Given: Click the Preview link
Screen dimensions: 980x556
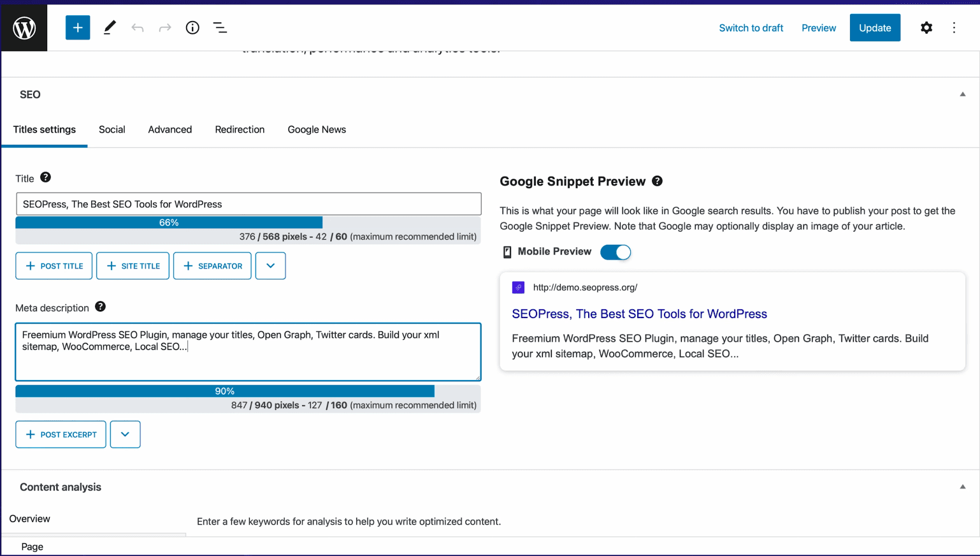Looking at the screenshot, I should click(x=819, y=28).
